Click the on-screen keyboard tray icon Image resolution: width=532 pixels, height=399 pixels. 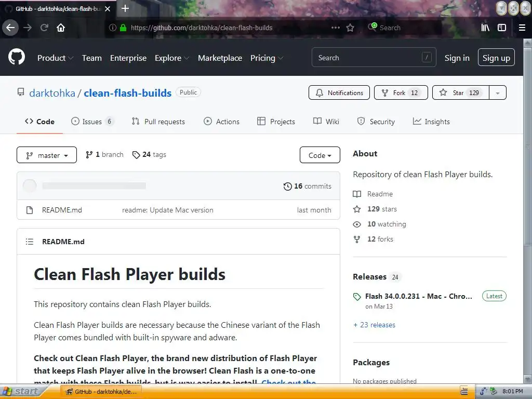point(464,392)
